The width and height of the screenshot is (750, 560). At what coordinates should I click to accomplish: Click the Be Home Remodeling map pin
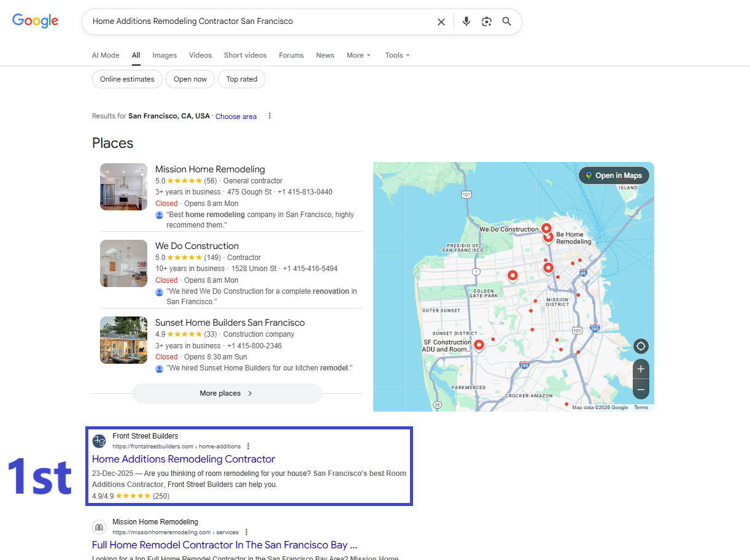(x=549, y=237)
